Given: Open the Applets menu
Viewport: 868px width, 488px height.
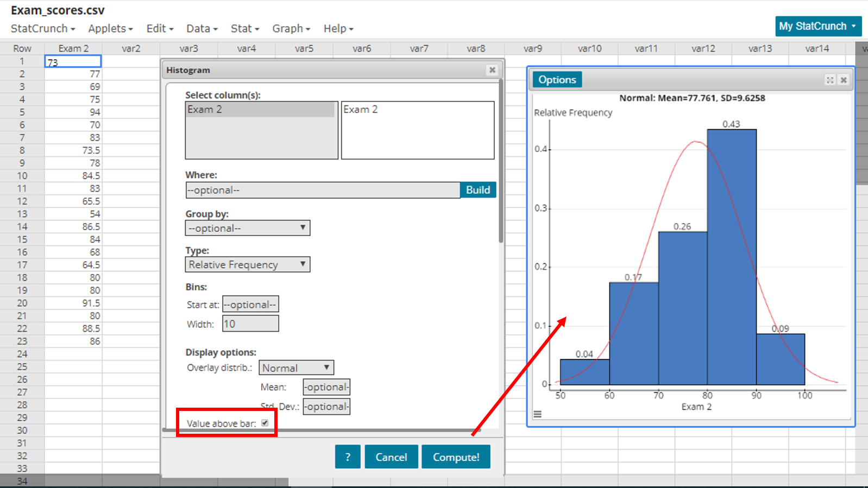Looking at the screenshot, I should pyautogui.click(x=110, y=28).
